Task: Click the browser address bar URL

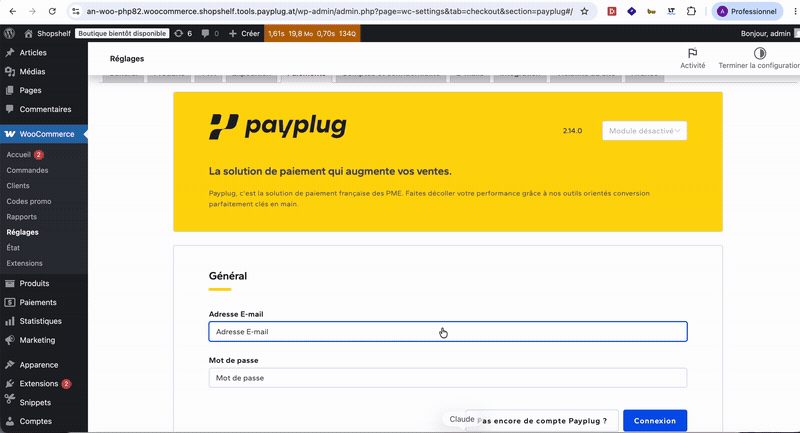Action: point(329,11)
